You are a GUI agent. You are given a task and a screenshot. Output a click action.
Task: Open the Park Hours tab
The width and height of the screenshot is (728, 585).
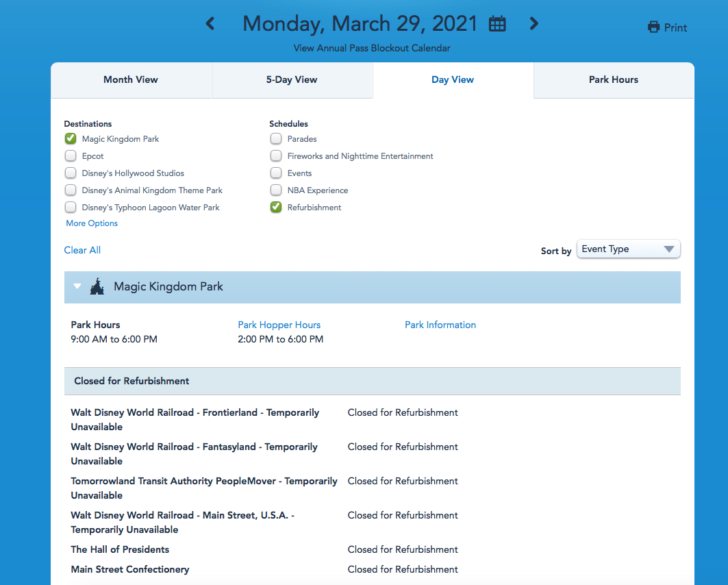click(x=613, y=80)
